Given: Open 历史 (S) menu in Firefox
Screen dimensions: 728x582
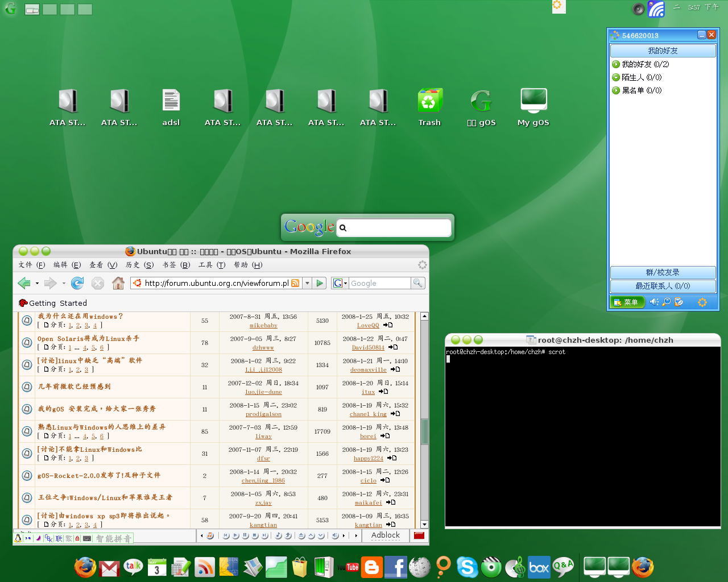Looking at the screenshot, I should click(x=140, y=265).
